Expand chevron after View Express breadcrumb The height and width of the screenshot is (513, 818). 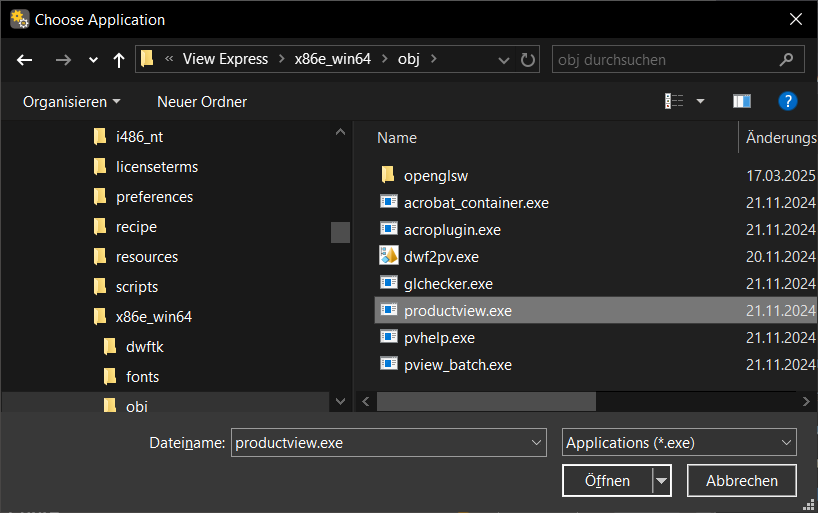[282, 59]
